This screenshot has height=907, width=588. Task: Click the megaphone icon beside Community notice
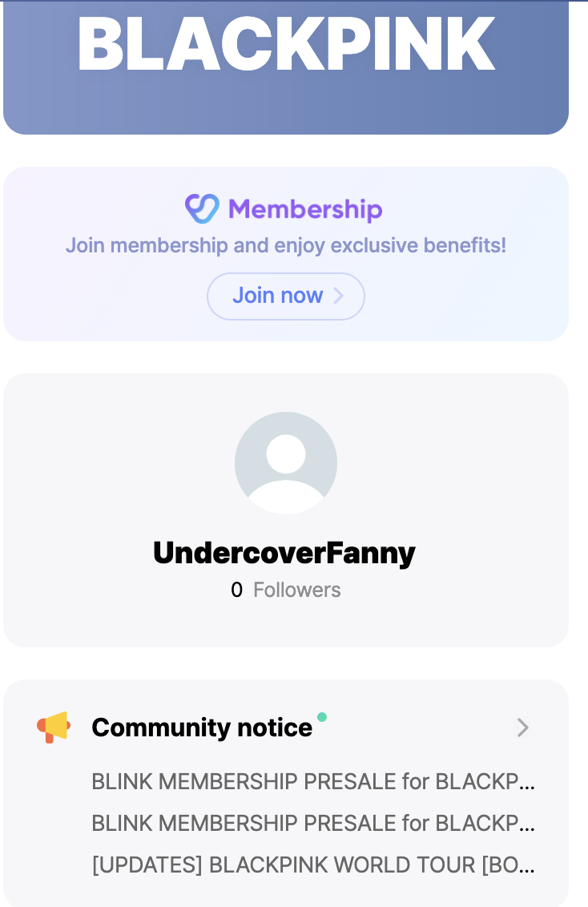click(54, 727)
